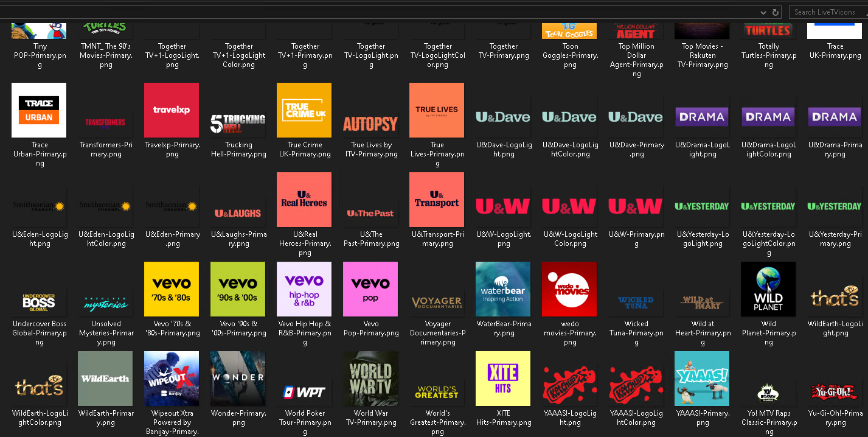This screenshot has width=868, height=437.
Task: Click the Together TV-Primary.png file name
Action: coord(504,51)
